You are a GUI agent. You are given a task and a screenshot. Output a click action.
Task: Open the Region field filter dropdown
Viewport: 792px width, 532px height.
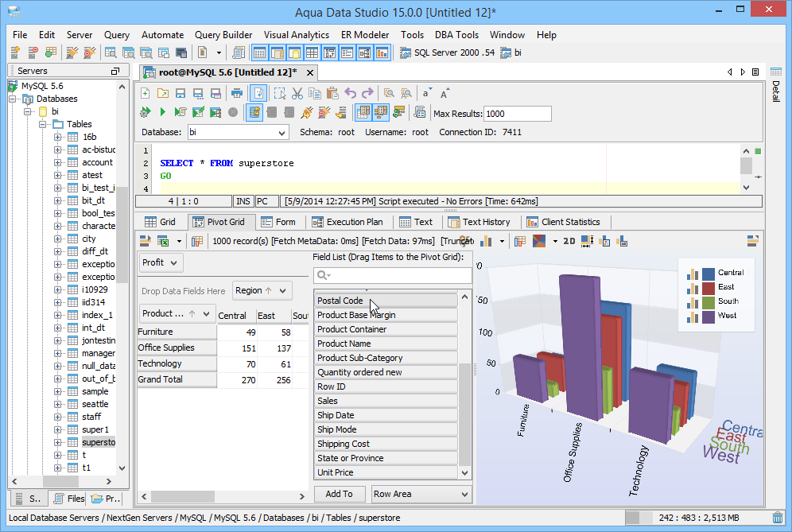(x=283, y=290)
